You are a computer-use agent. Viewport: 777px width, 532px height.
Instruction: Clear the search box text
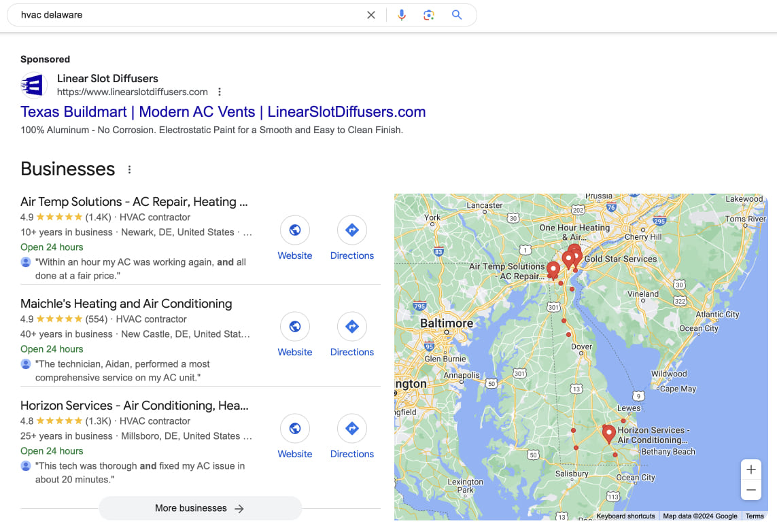pyautogui.click(x=371, y=15)
